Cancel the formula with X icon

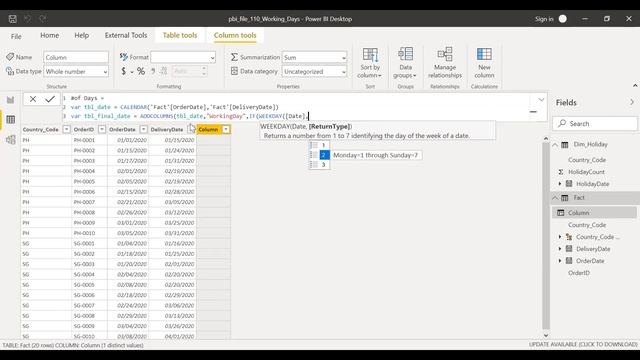point(33,99)
